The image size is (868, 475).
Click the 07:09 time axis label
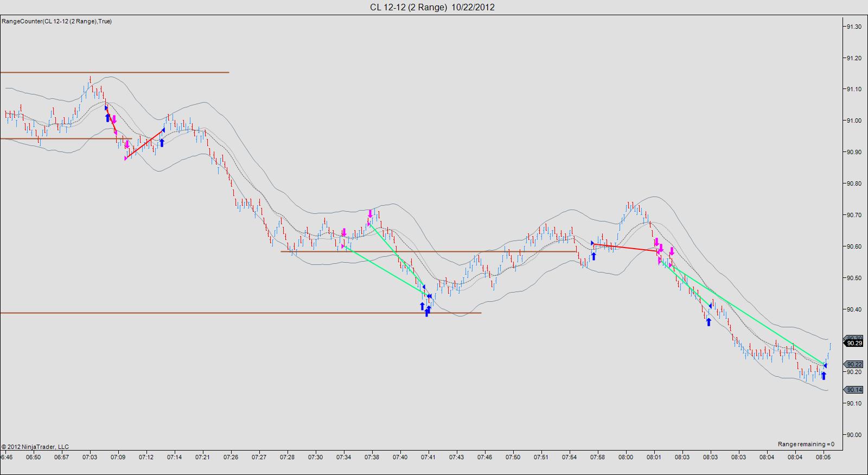118,458
